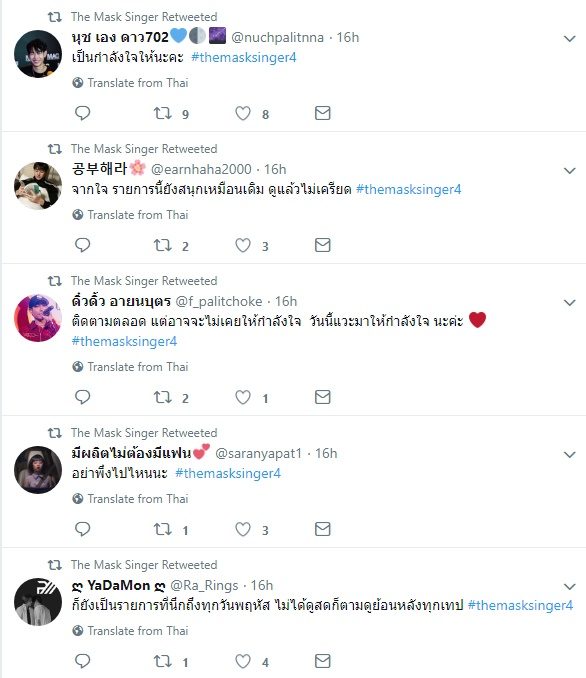Expand the options menu for the @f_palitchoke tweet
The height and width of the screenshot is (678, 586).
point(570,303)
